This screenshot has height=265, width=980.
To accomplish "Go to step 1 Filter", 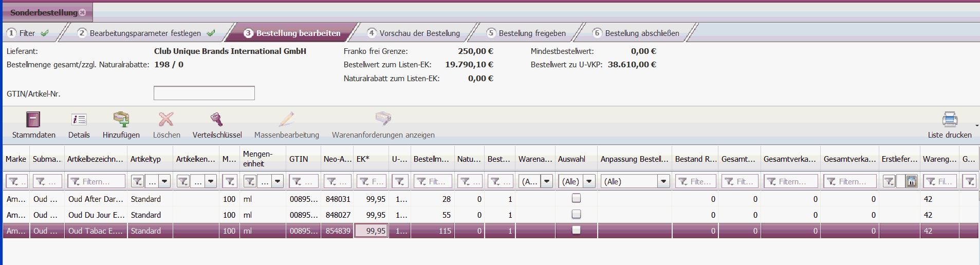I will [27, 33].
